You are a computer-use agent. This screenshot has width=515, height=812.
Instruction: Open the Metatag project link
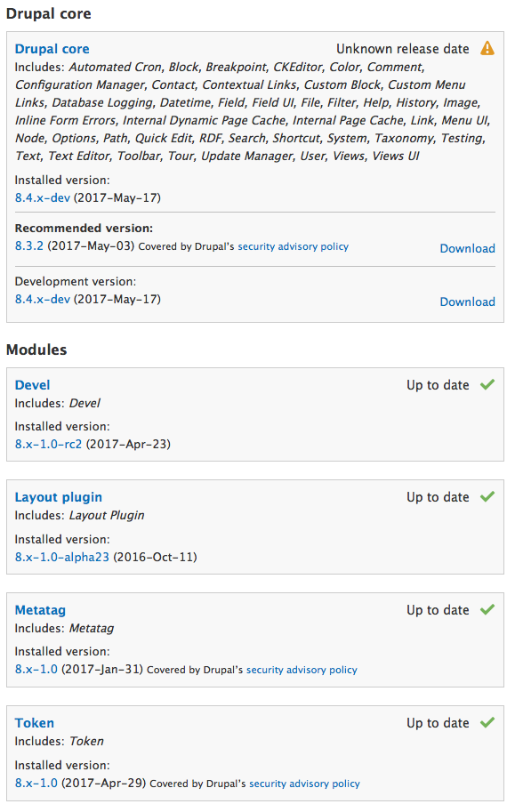(40, 610)
